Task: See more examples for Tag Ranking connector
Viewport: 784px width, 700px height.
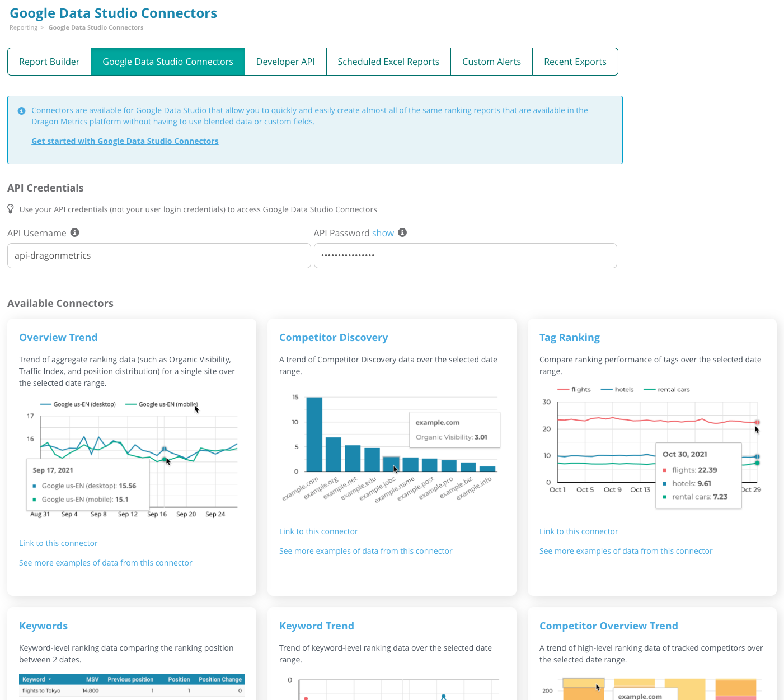Action: 626,551
